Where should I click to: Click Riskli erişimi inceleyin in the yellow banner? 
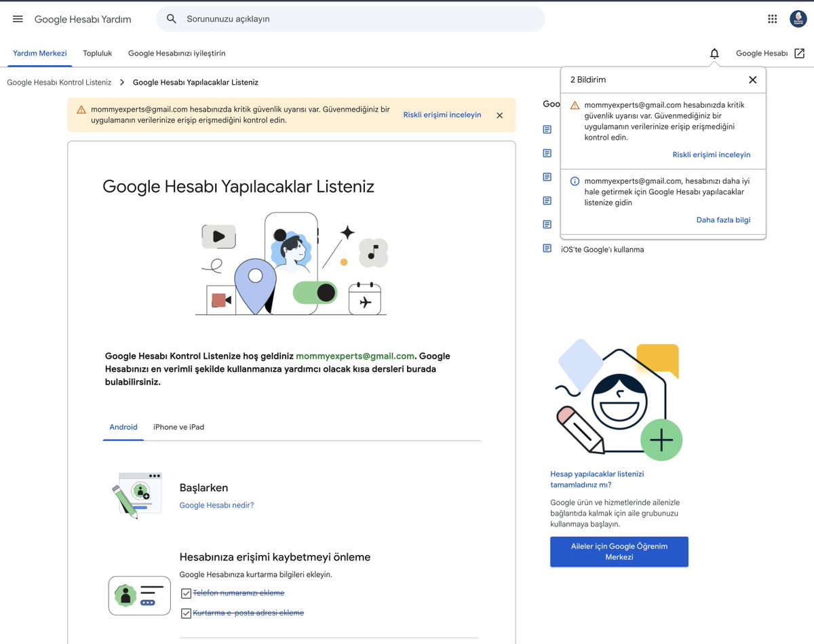tap(442, 115)
